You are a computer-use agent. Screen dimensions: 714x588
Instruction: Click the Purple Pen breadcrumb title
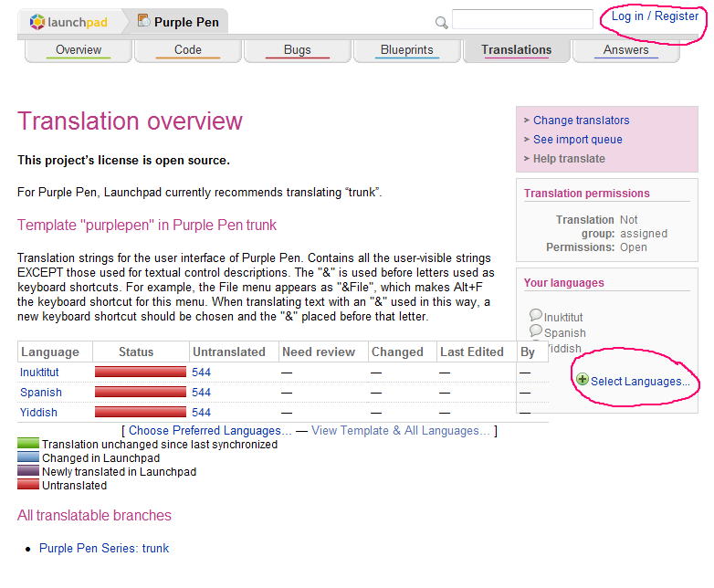coord(186,22)
